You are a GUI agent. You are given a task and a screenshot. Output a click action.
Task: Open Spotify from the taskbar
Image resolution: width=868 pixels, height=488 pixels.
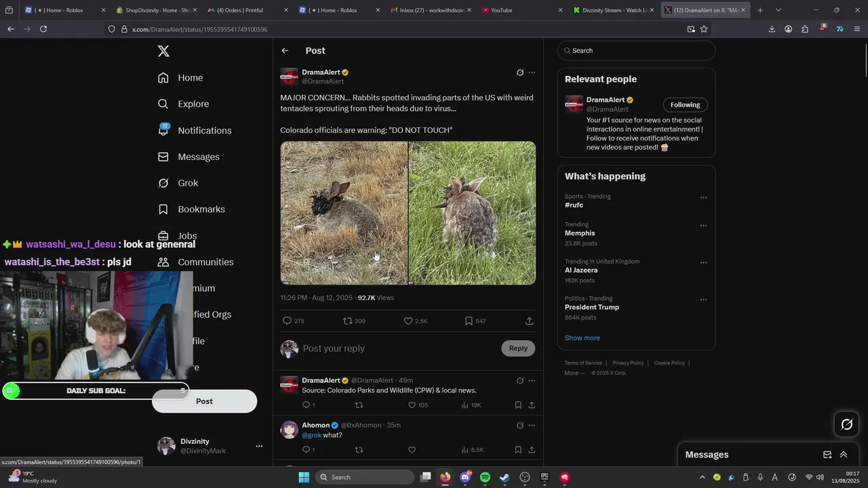click(485, 477)
